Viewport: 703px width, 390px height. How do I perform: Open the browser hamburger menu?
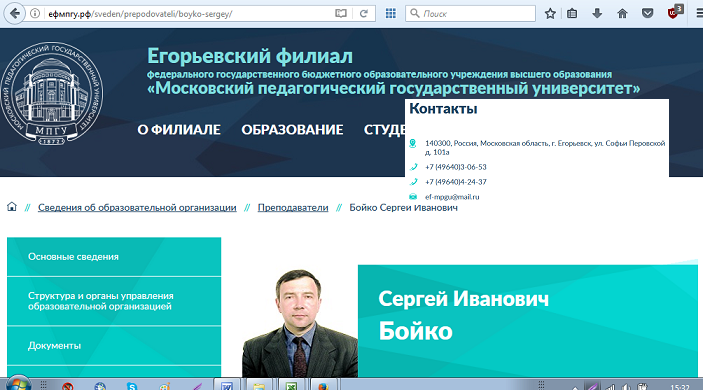coord(699,13)
